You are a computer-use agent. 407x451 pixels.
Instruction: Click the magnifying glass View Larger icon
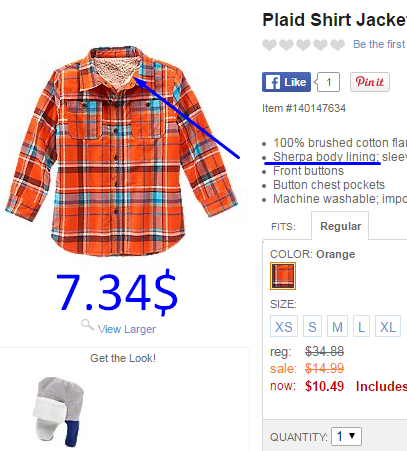88,325
